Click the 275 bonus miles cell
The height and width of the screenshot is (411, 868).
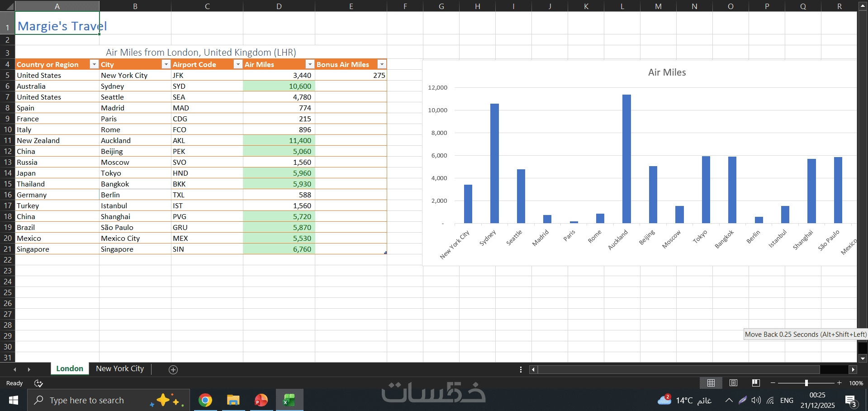(x=351, y=75)
